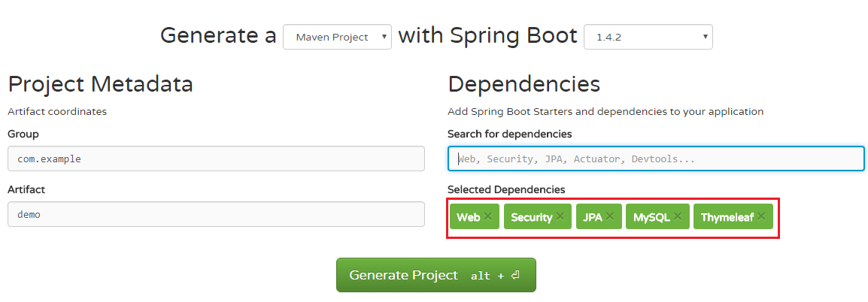Open the Spring Boot version dropdown
868x302 pixels.
(648, 37)
